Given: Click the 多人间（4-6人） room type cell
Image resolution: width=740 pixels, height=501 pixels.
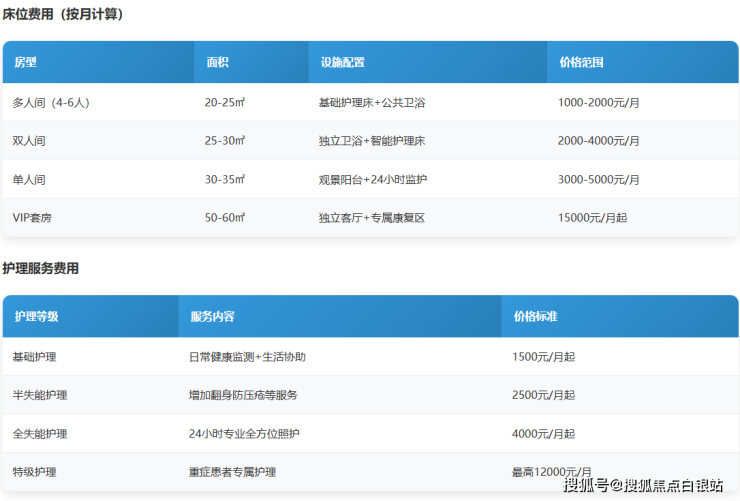Looking at the screenshot, I should [x=51, y=103].
